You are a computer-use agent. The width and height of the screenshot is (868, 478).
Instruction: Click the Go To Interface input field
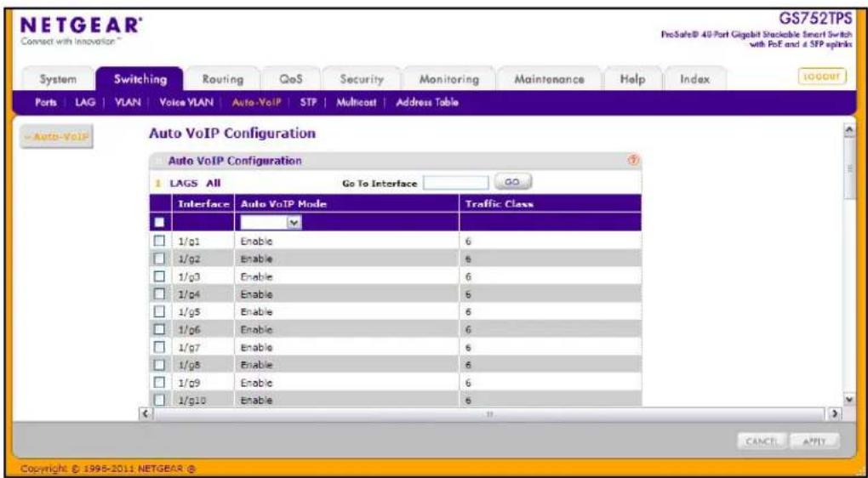[x=456, y=183]
